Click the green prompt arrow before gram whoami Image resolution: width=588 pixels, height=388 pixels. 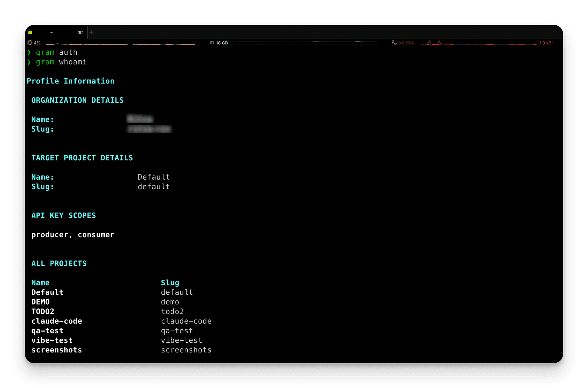tap(29, 62)
